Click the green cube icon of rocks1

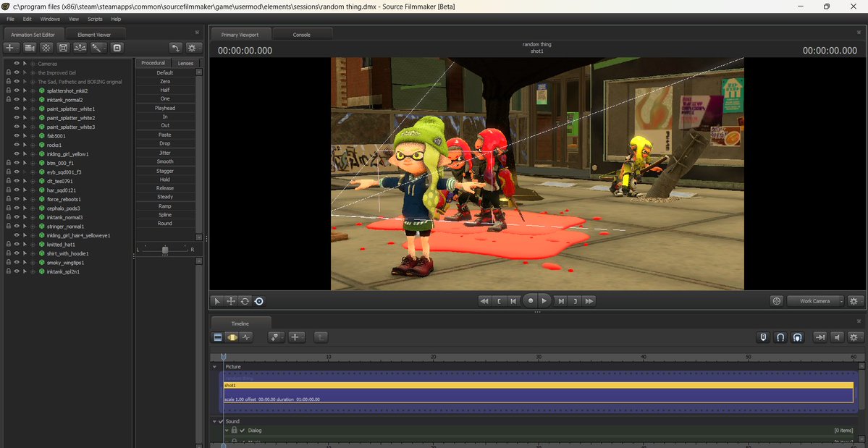pos(41,145)
